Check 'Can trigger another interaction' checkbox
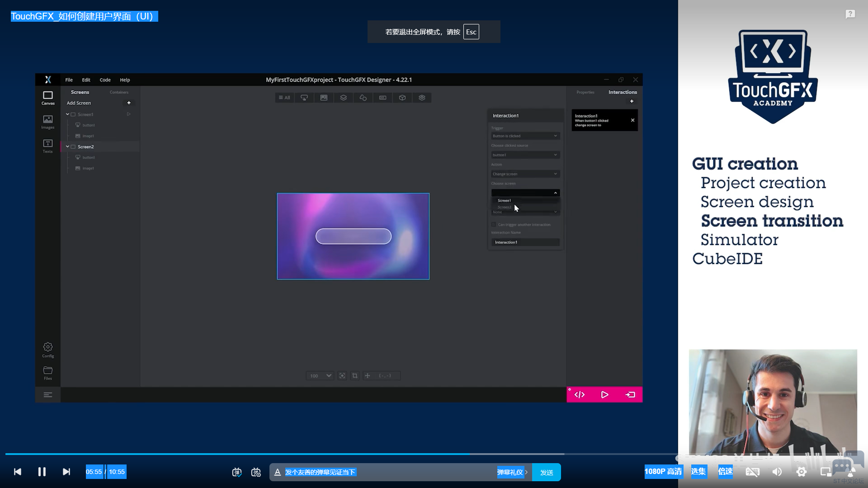Image resolution: width=868 pixels, height=488 pixels. pos(494,224)
